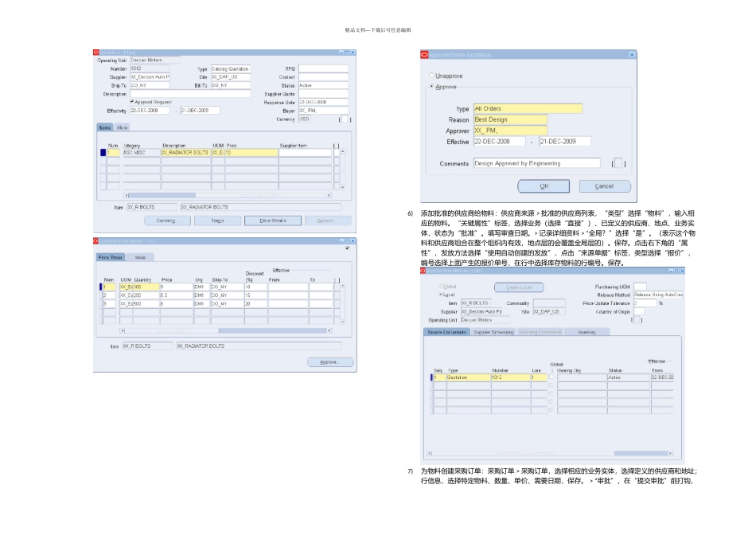Switch to the More tab in Quotations
Viewport: 756px width, 535px height.
(x=122, y=128)
